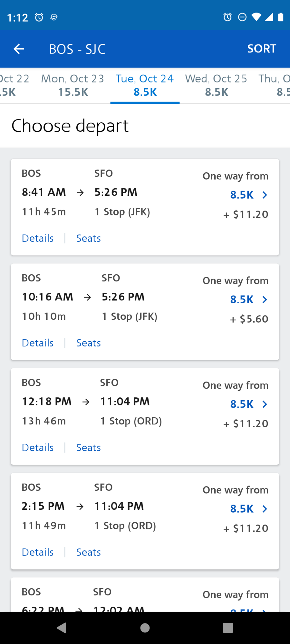This screenshot has height=644, width=290.
Task: Expand 8.5K fare chevron for 8:41 AM flight
Action: [265, 195]
